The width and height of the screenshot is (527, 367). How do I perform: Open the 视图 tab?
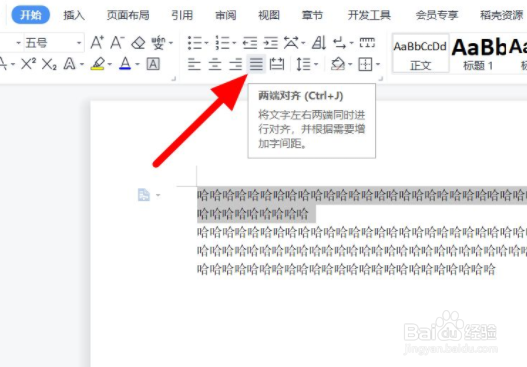(x=269, y=15)
